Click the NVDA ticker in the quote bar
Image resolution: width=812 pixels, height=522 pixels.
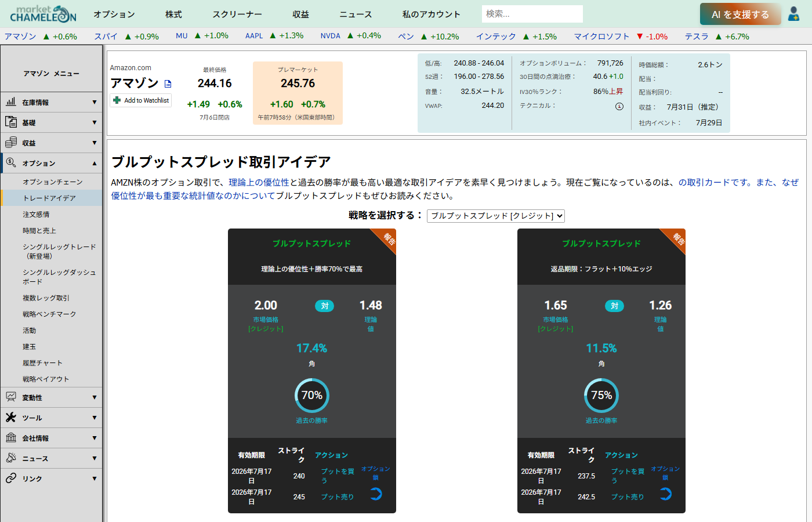tap(331, 36)
